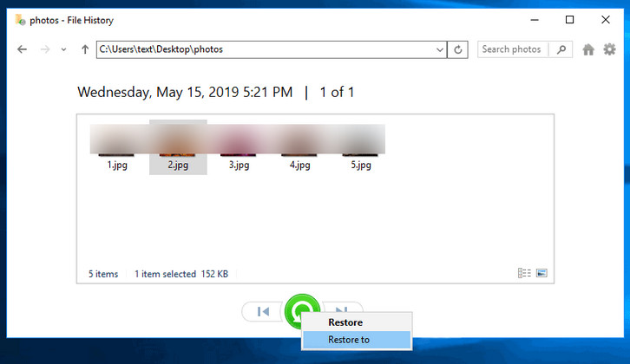Viewport: 630px width, 364px height.
Task: Close the File History window
Action: pos(606,20)
